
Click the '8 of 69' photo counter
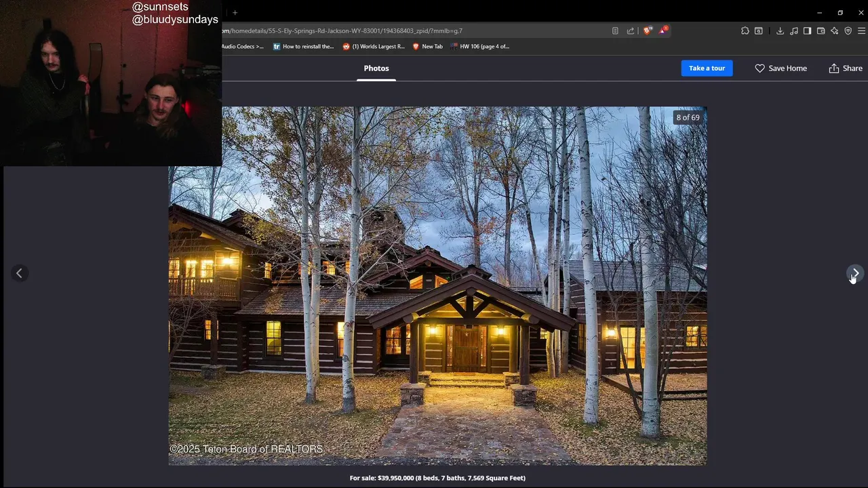pos(688,117)
